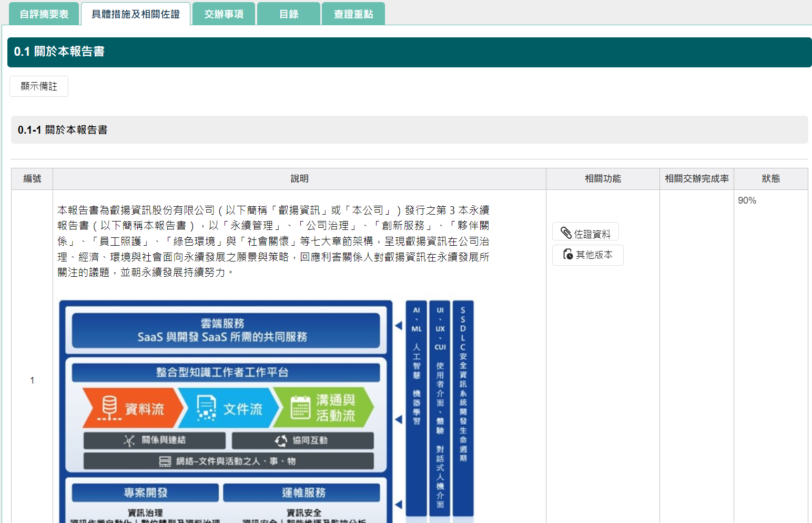812x523 pixels.
Task: Select the 目錄 tab
Action: pos(289,14)
